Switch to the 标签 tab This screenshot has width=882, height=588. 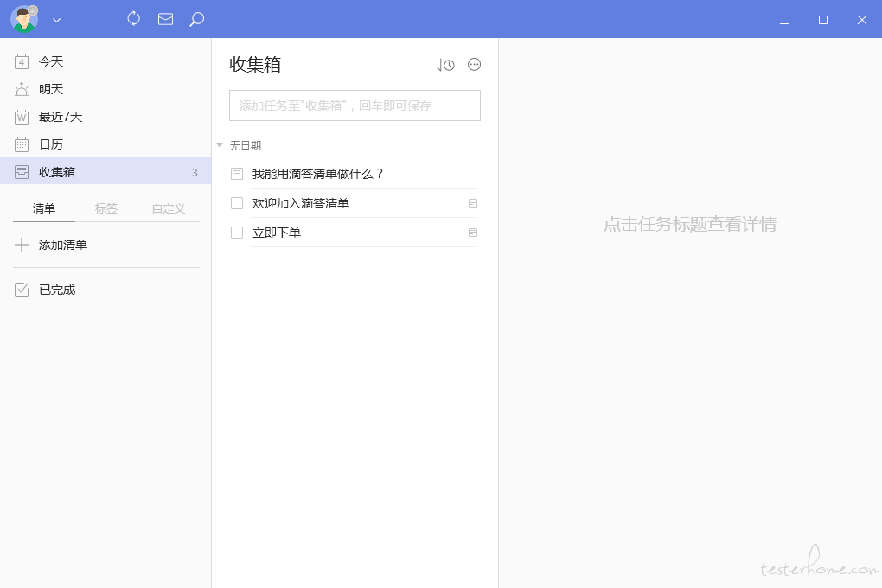tap(106, 208)
